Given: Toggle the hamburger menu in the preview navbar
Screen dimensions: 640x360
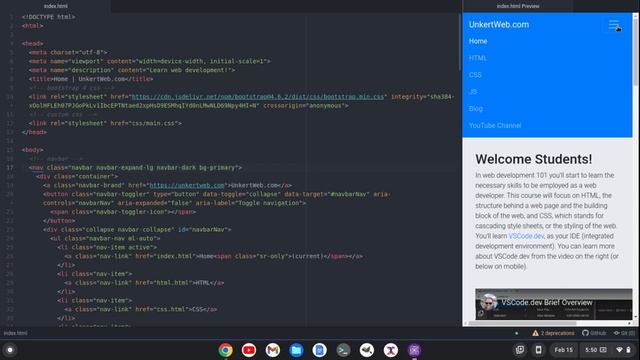Looking at the screenshot, I should coord(613,25).
